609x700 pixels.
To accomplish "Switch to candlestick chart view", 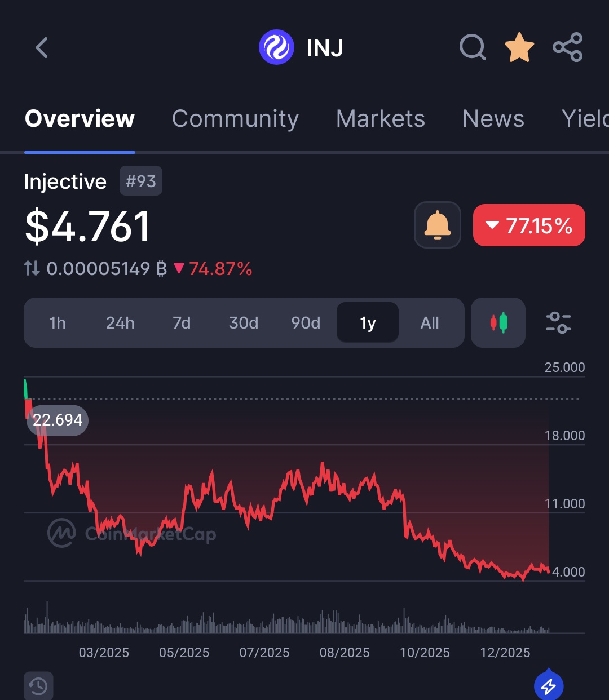I will (x=498, y=323).
